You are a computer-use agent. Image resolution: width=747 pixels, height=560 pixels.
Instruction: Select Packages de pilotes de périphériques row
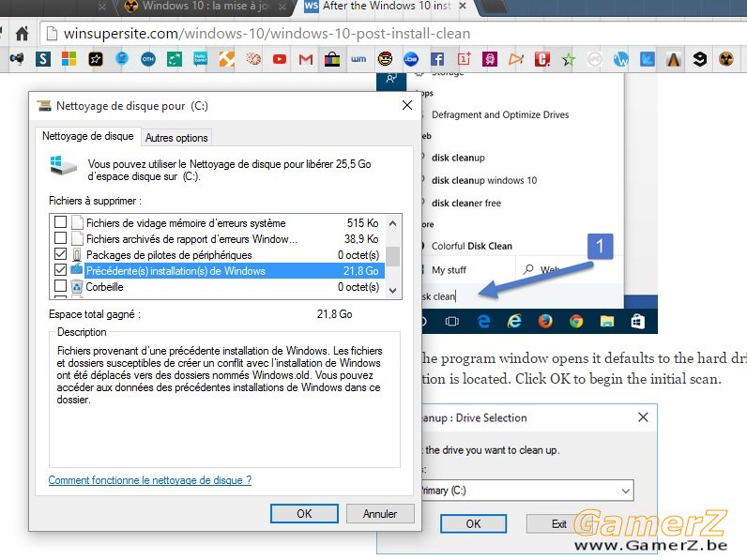(x=220, y=255)
